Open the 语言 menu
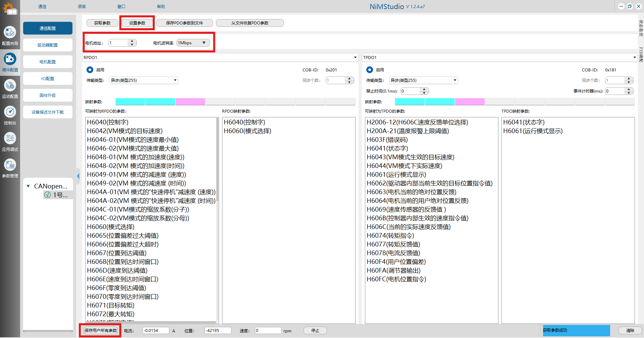Viewport: 644px width, 338px height. [x=82, y=6]
